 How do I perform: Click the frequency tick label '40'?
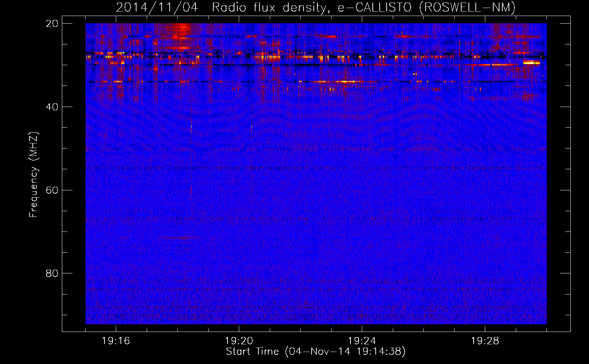tap(52, 107)
